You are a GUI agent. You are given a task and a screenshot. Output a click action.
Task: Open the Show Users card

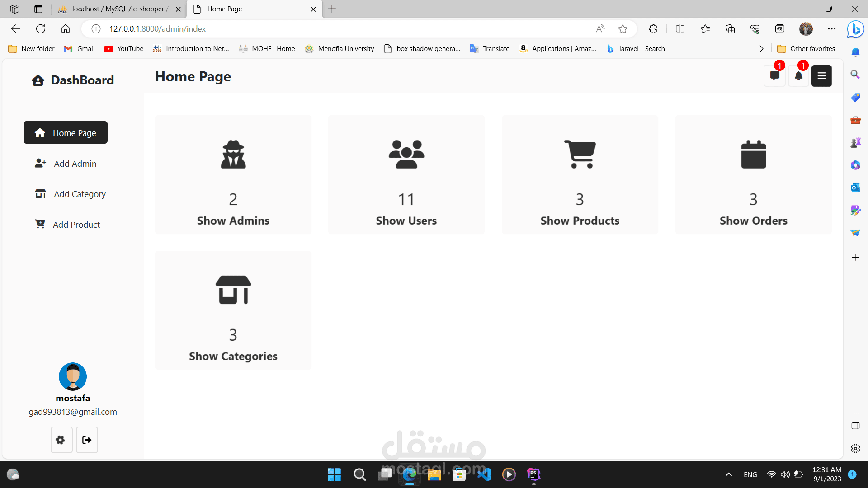click(406, 174)
